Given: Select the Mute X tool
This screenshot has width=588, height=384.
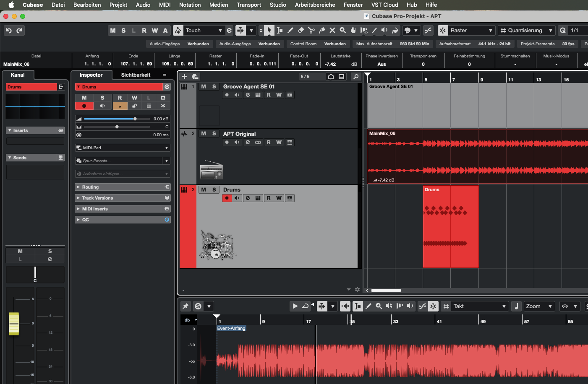Looking at the screenshot, I should point(332,30).
